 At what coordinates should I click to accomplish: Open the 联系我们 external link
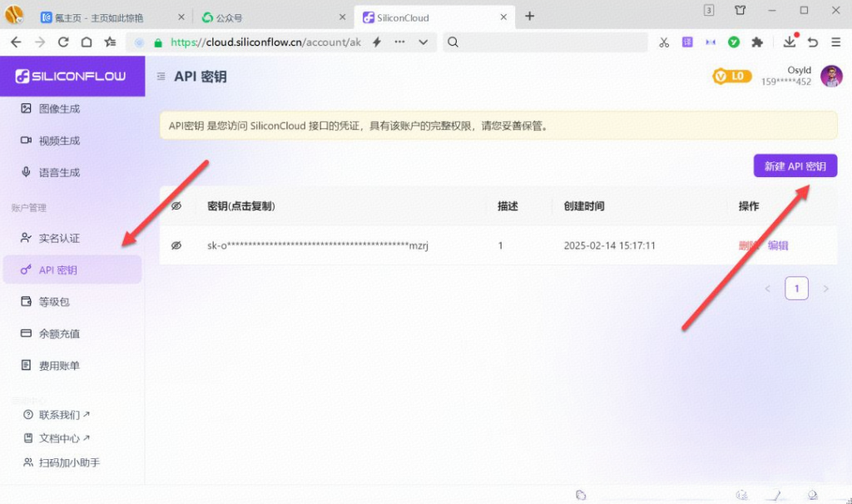[57, 415]
